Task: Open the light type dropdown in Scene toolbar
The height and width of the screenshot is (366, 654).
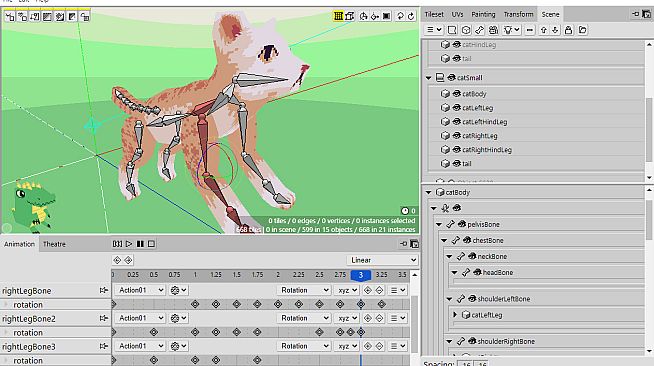Action: click(x=511, y=30)
